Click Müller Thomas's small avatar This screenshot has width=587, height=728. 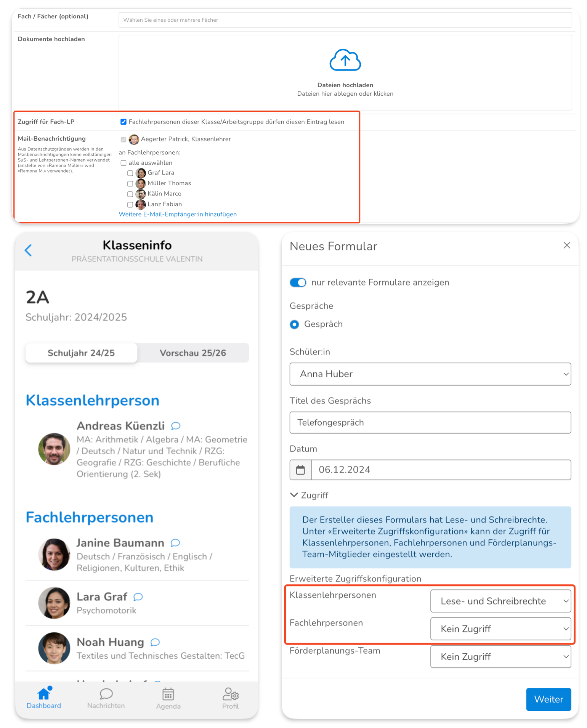[x=141, y=184]
